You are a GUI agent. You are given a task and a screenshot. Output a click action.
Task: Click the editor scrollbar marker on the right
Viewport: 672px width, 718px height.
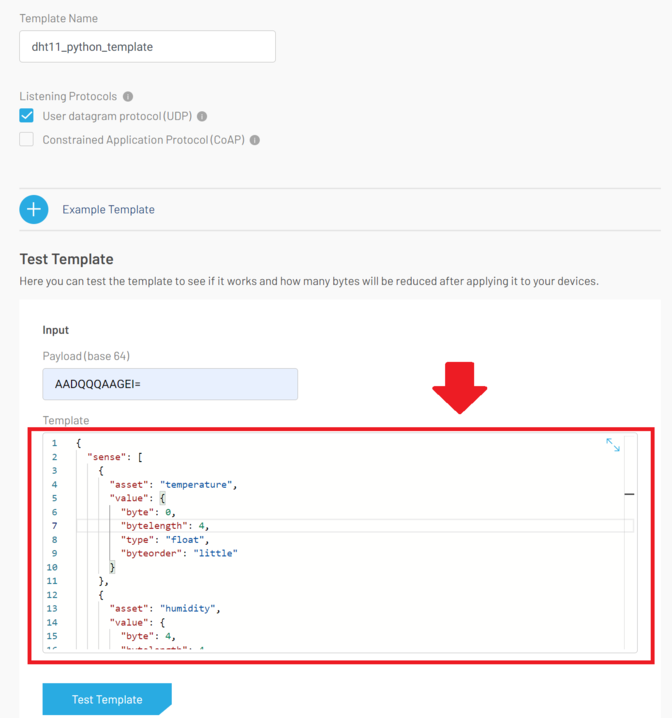(x=630, y=494)
